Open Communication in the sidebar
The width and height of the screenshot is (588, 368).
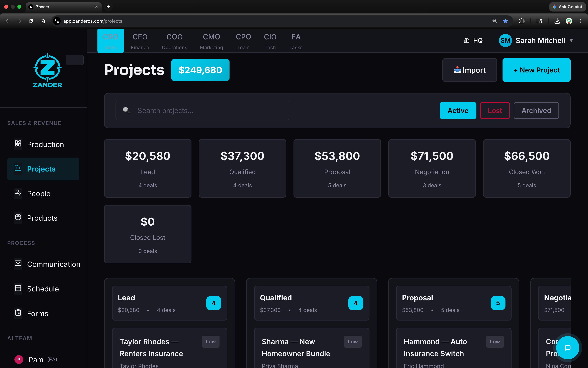pyautogui.click(x=43, y=264)
